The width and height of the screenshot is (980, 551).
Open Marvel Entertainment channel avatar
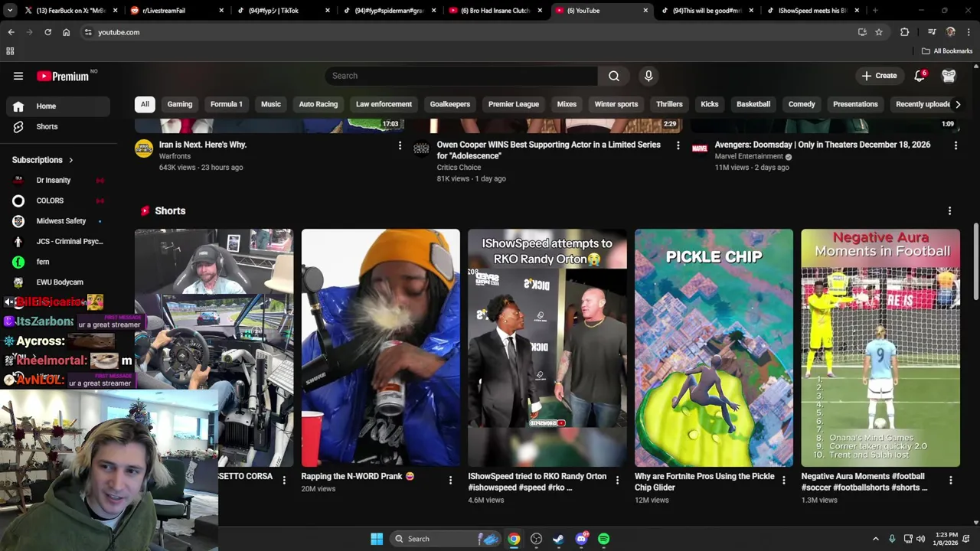700,148
